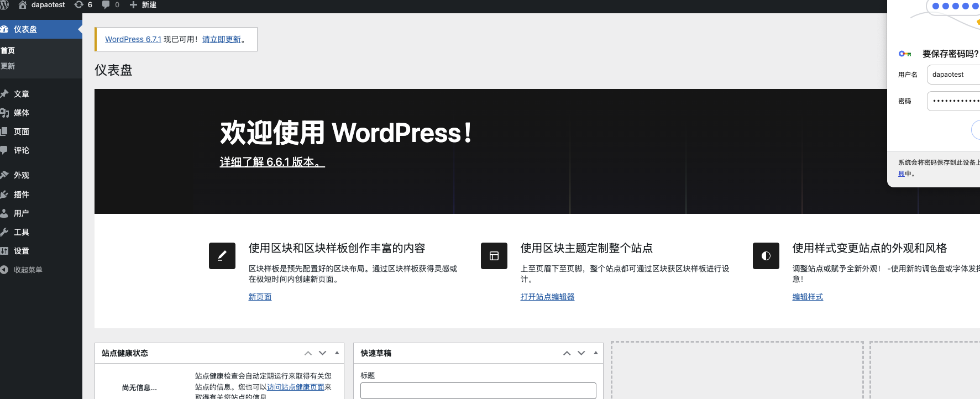Open the comments bubble showing 0
This screenshot has height=399, width=980.
[x=111, y=5]
